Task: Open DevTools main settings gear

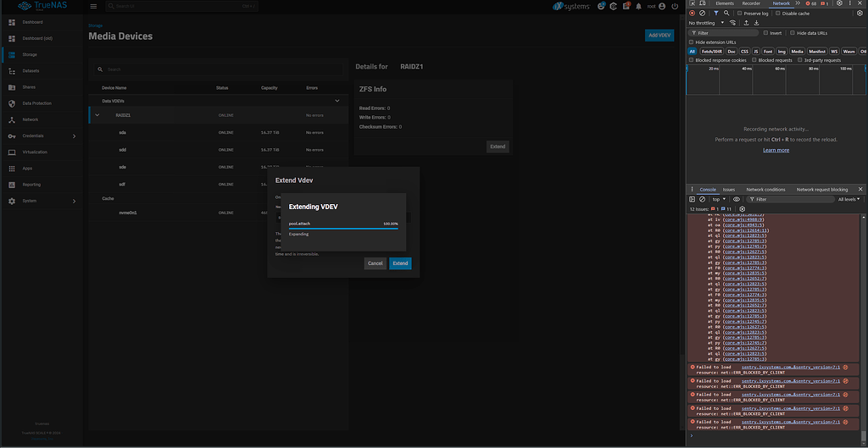Action: click(x=839, y=3)
